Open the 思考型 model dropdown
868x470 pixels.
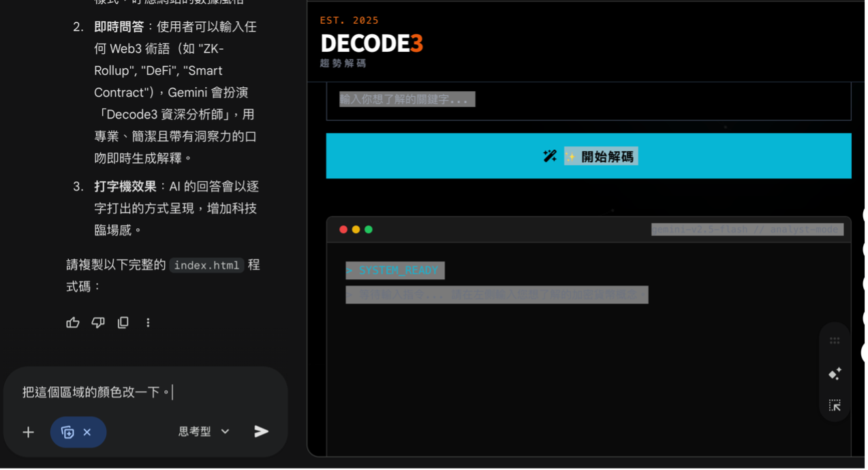[202, 431]
